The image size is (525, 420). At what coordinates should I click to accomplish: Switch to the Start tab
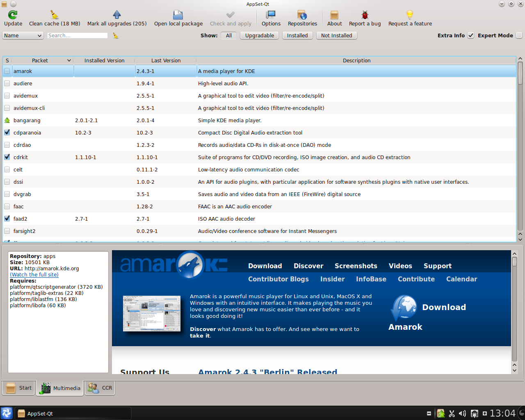click(x=19, y=388)
